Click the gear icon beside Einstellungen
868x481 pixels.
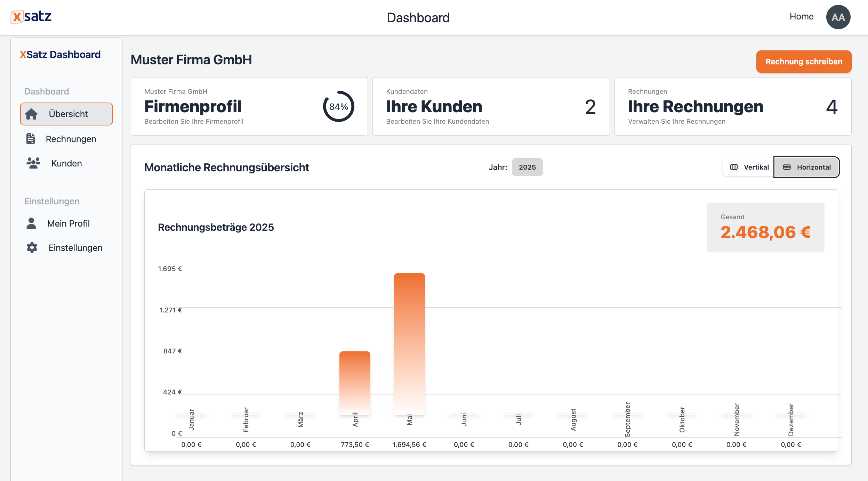32,247
